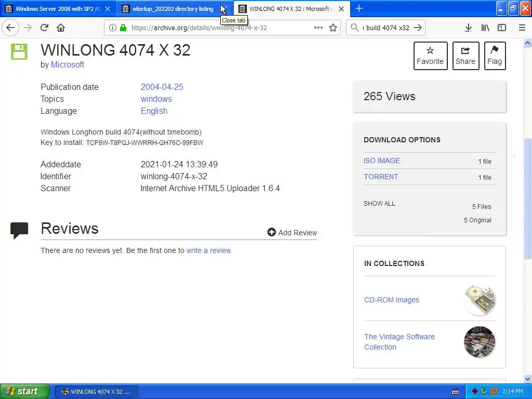
Task: Click the scrollbar up arrow
Action: 527,43
